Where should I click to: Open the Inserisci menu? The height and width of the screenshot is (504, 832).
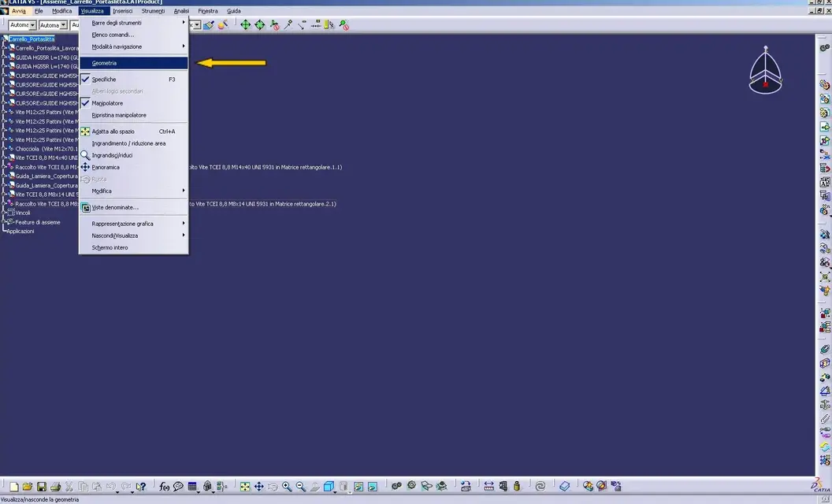tap(123, 10)
